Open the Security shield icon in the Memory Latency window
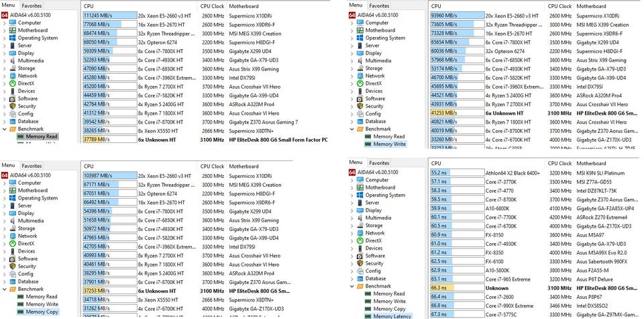The image size is (644, 319). click(360, 263)
